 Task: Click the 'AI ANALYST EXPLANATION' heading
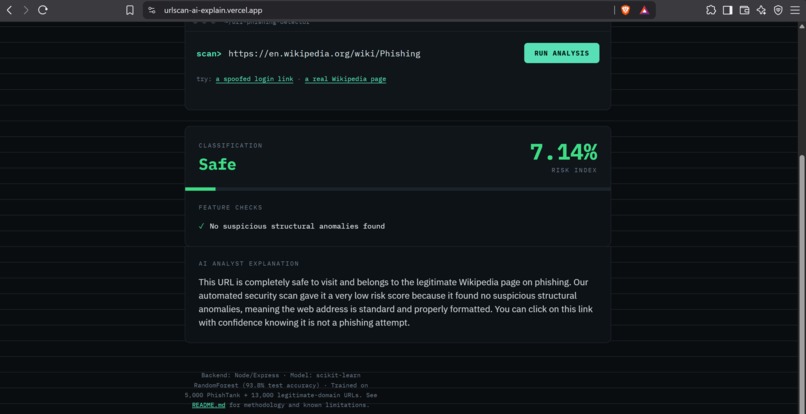(x=249, y=263)
